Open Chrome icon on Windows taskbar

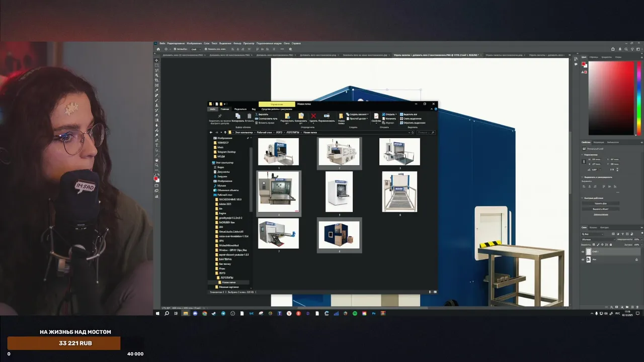coord(204,313)
